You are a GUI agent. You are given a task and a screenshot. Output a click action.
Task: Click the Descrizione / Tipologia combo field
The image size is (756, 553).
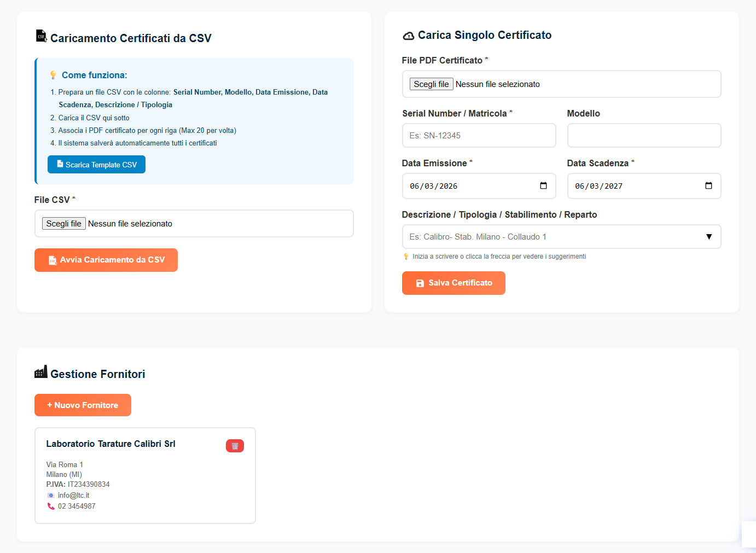pyautogui.click(x=553, y=237)
